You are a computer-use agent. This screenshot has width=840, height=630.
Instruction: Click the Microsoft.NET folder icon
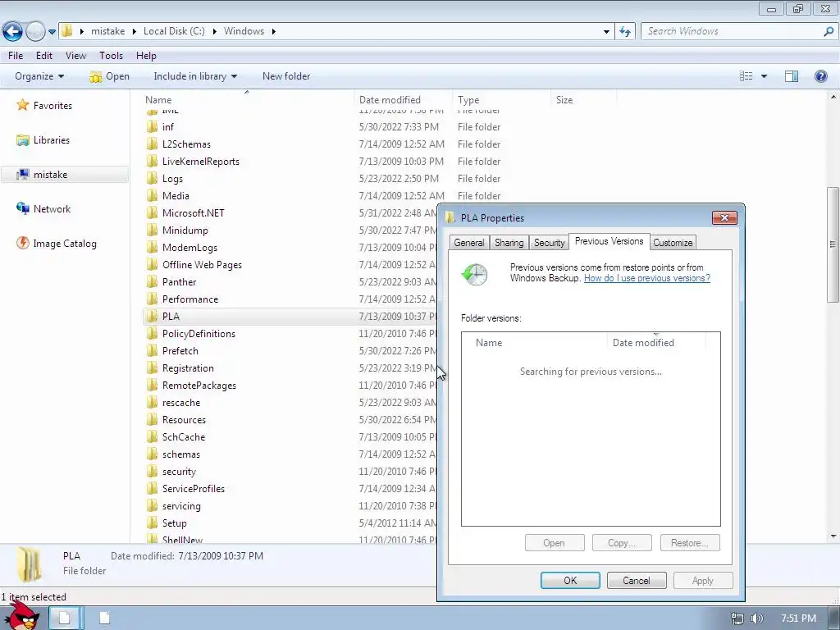coord(152,213)
